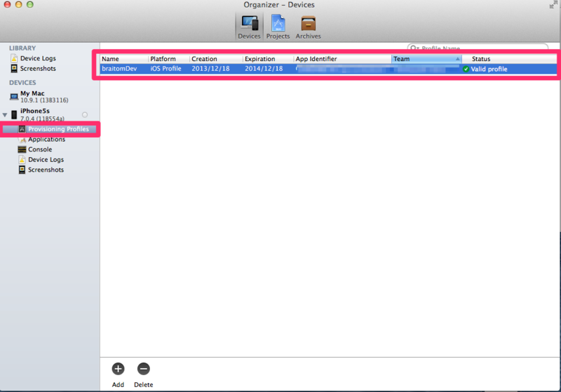Click the iOS Profile platform cell
The height and width of the screenshot is (392, 561).
tap(165, 69)
